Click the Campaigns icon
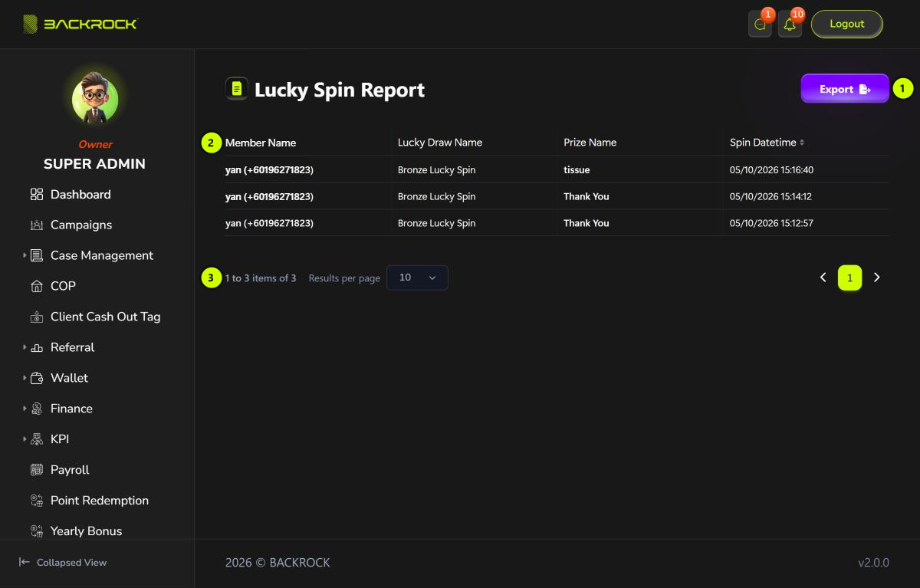920x588 pixels. [37, 225]
